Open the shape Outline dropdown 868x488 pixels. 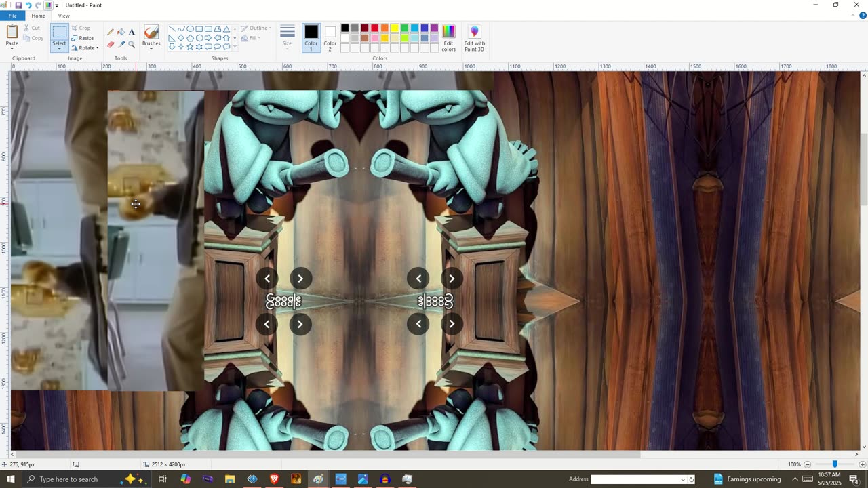click(256, 28)
